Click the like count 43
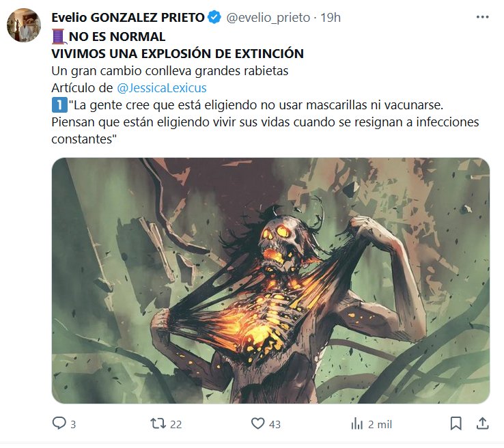 tap(275, 425)
